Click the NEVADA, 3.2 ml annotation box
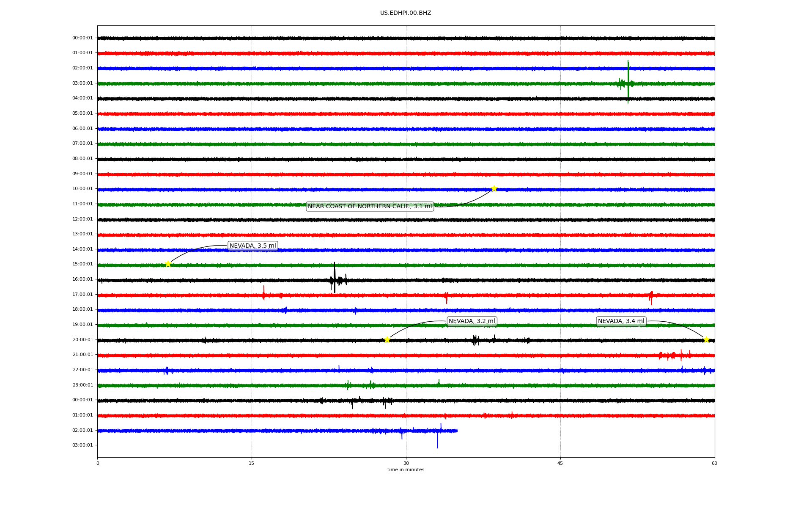The height and width of the screenshot is (508, 812). pos(472,321)
